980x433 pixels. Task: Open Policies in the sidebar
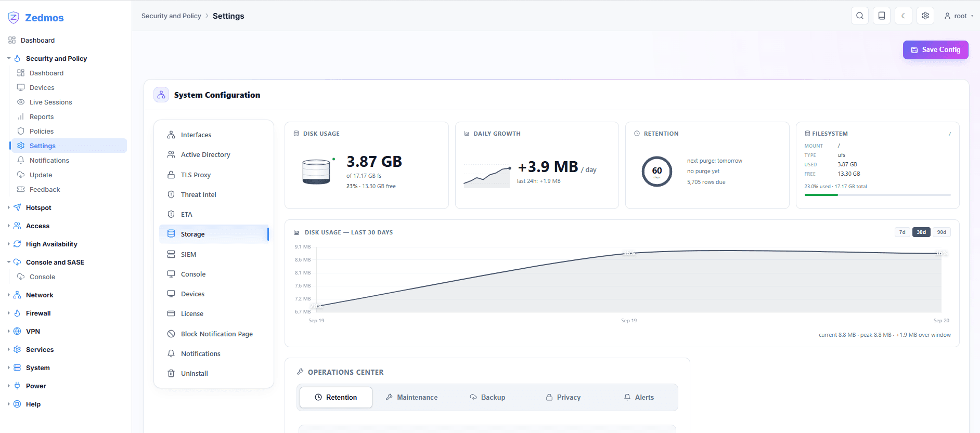[42, 131]
